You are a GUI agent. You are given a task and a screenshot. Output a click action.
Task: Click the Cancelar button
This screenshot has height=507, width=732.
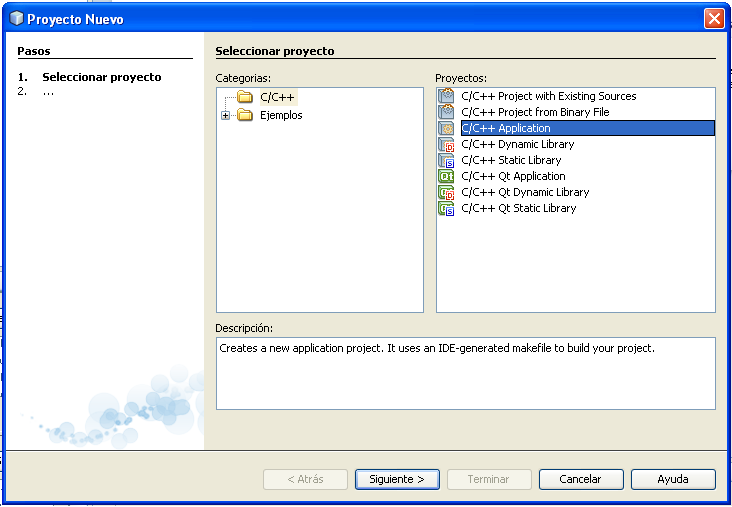581,479
